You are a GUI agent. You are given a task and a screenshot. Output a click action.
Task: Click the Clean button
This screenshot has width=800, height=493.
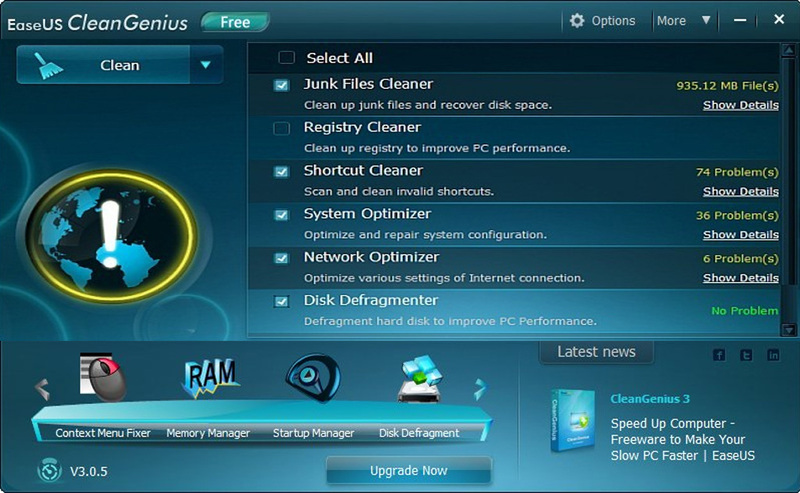[104, 65]
